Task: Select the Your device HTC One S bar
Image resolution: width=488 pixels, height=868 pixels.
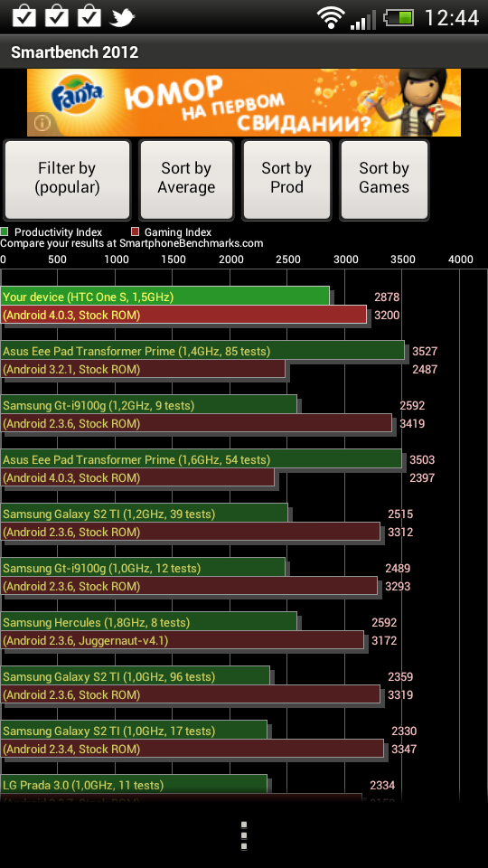Action: [164, 296]
